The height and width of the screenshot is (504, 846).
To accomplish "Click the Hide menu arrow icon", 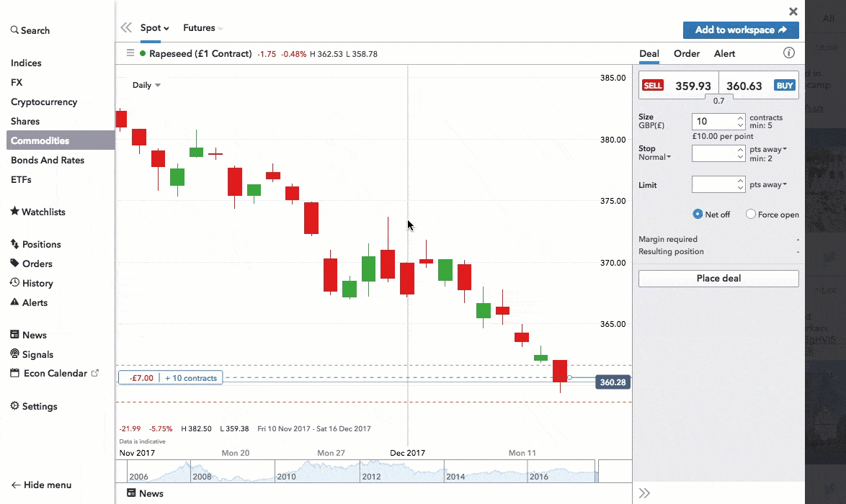I will pos(16,485).
